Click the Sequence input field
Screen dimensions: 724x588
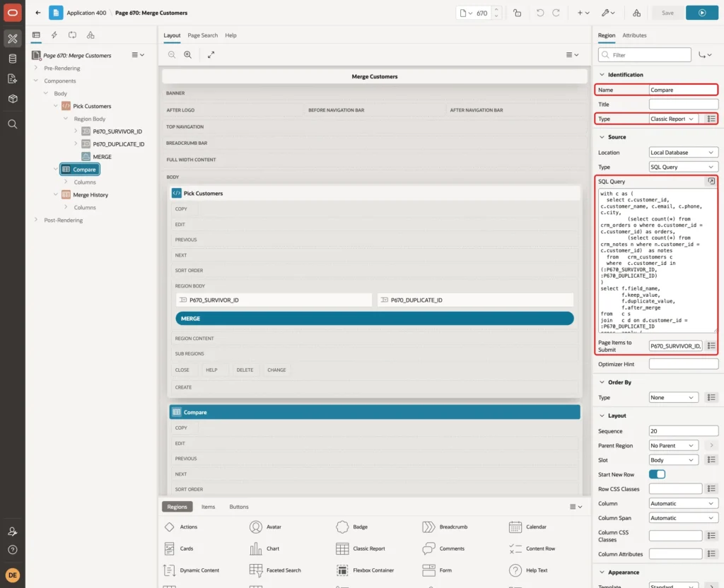click(683, 431)
